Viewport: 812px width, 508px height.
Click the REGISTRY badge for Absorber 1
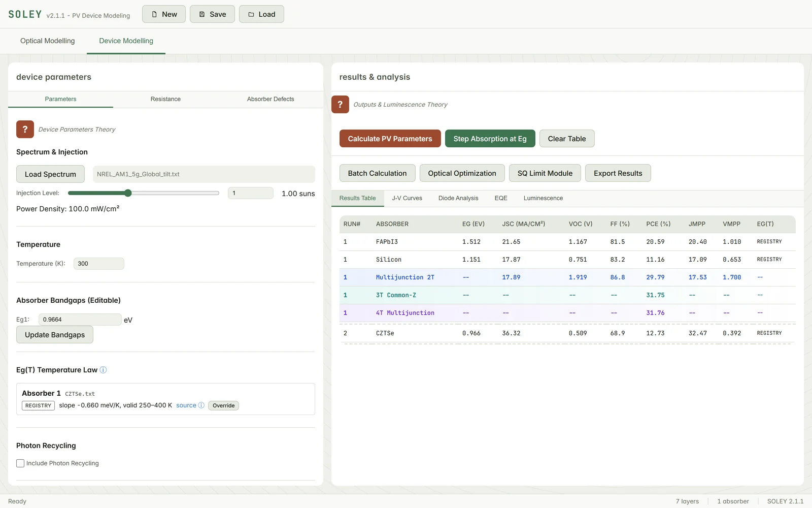coord(38,405)
